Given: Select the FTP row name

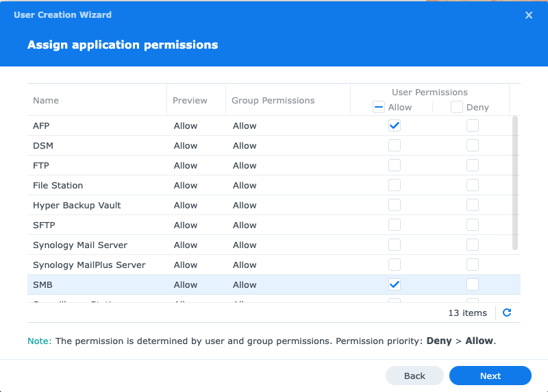Looking at the screenshot, I should pyautogui.click(x=41, y=166).
